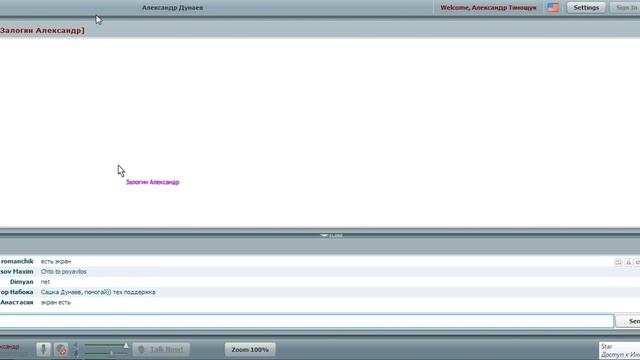Image resolution: width=640 pixels, height=360 pixels.
Task: Select Dimyan's message "net"
Action: [45, 282]
